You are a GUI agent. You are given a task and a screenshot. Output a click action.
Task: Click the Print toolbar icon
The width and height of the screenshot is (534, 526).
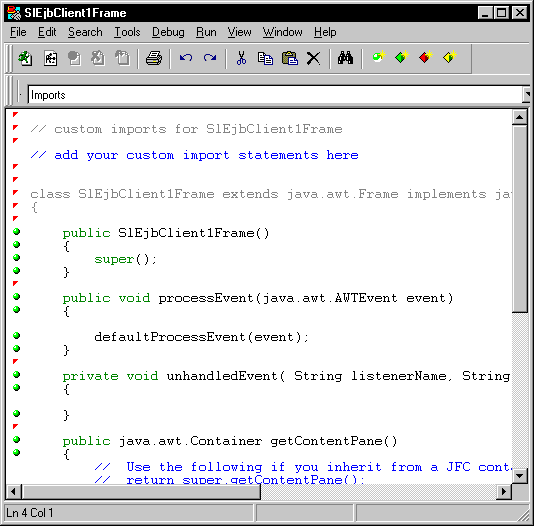[x=154, y=58]
